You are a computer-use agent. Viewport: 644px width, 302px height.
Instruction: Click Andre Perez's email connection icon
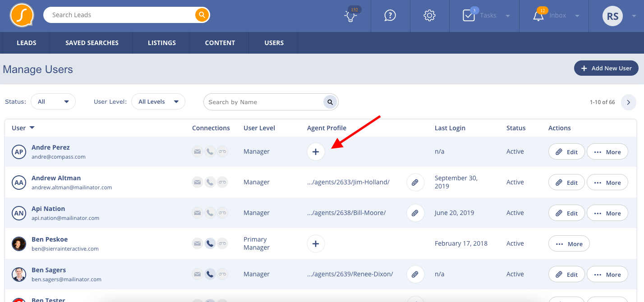[198, 152]
